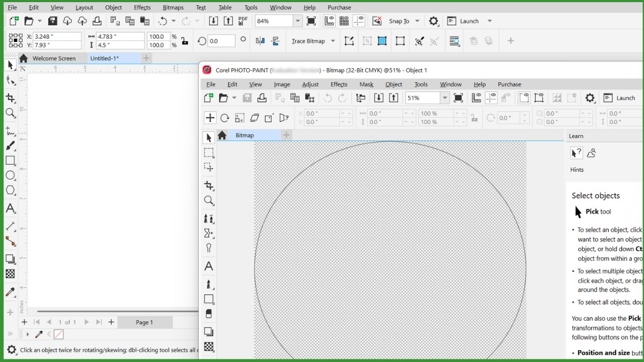Image resolution: width=644 pixels, height=362 pixels.
Task: Choose the Polygon tool in CorelDRAW toolbox
Action: [x=10, y=190]
